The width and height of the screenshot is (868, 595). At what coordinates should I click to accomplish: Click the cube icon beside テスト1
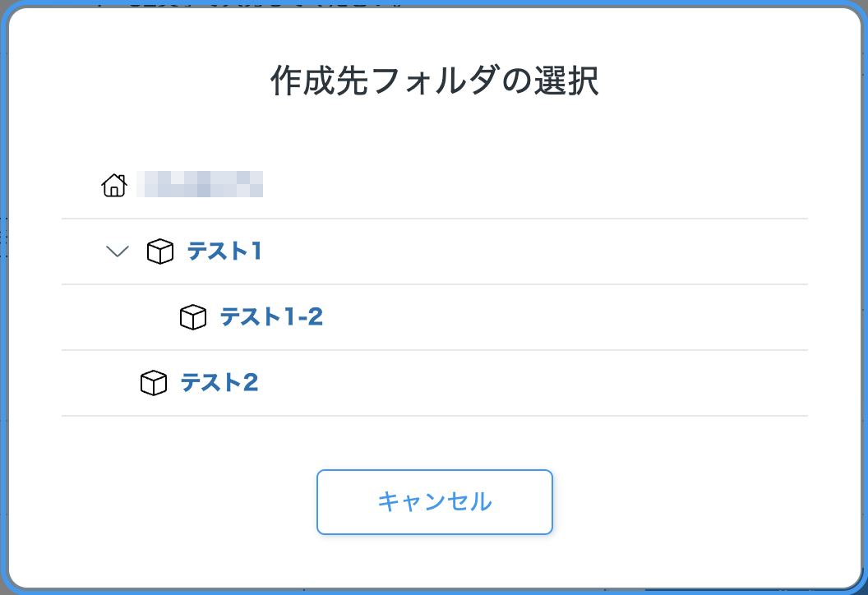coord(160,251)
